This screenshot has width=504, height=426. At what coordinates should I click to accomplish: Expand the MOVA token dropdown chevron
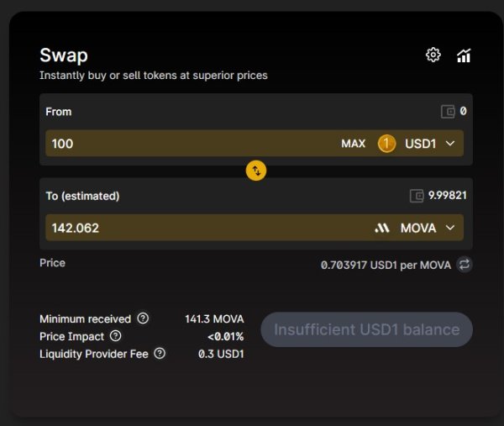(450, 228)
